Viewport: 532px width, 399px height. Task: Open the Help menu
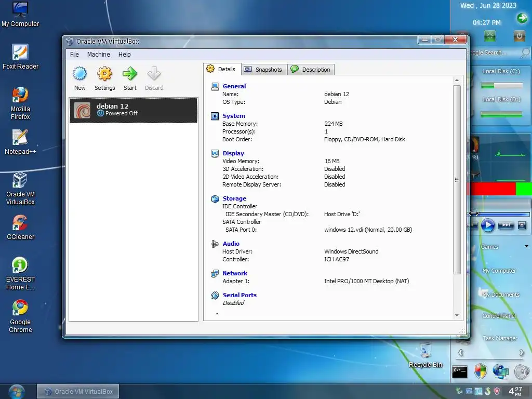(x=125, y=54)
